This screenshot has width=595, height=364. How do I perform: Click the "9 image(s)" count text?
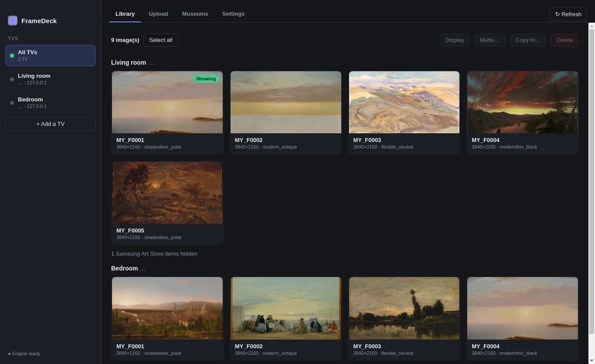pos(125,40)
